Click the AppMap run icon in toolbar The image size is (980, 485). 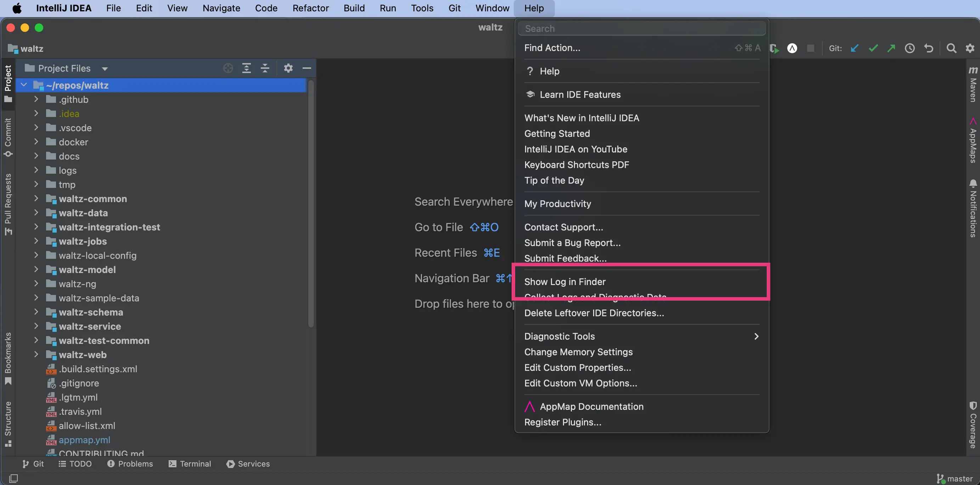pyautogui.click(x=792, y=48)
